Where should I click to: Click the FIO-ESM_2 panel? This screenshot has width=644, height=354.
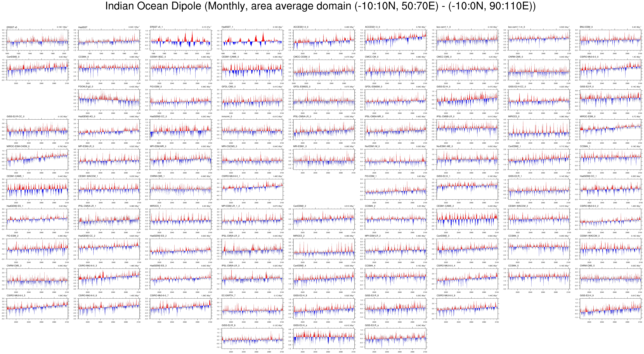(x=37, y=249)
